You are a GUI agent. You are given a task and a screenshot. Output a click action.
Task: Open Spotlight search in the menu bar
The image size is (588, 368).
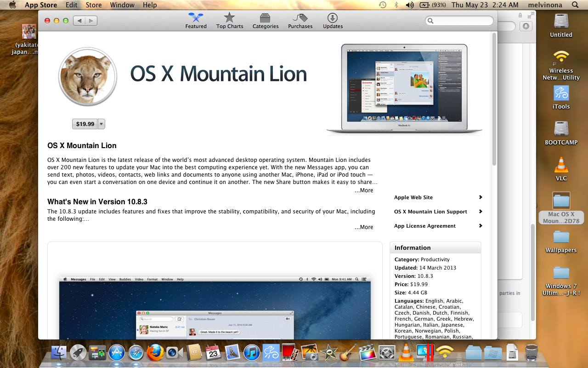(575, 5)
